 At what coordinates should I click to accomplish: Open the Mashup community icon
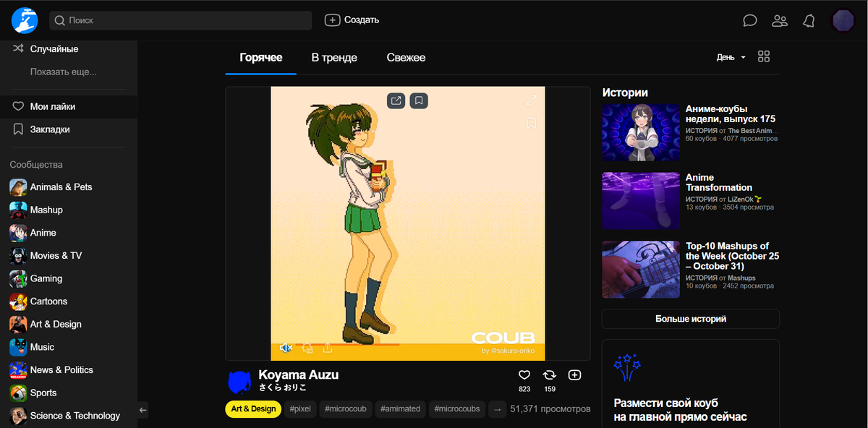pyautogui.click(x=18, y=210)
